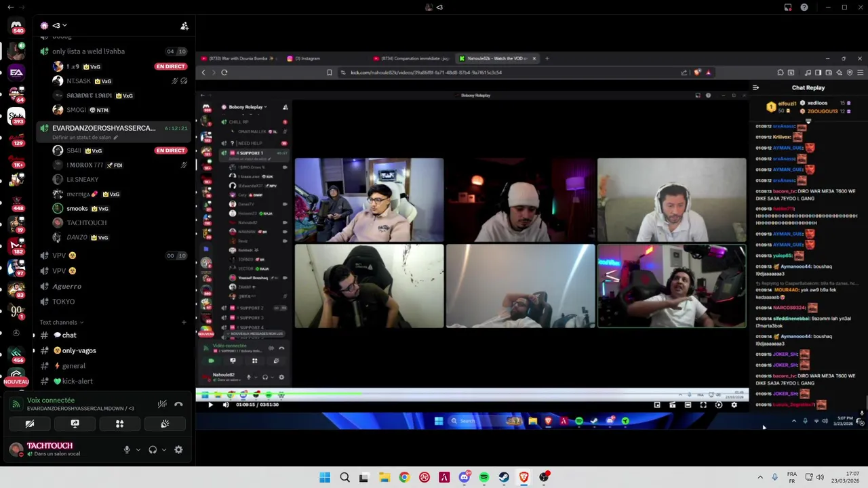The height and width of the screenshot is (488, 868).
Task: Open the EA server icon
Action: click(x=16, y=72)
